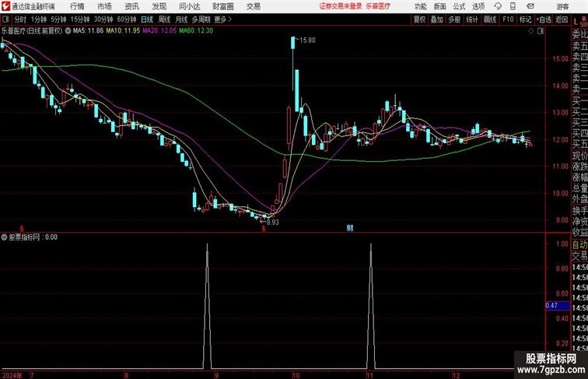
Task: Click the MA60: 12.30 label
Action: (196, 31)
